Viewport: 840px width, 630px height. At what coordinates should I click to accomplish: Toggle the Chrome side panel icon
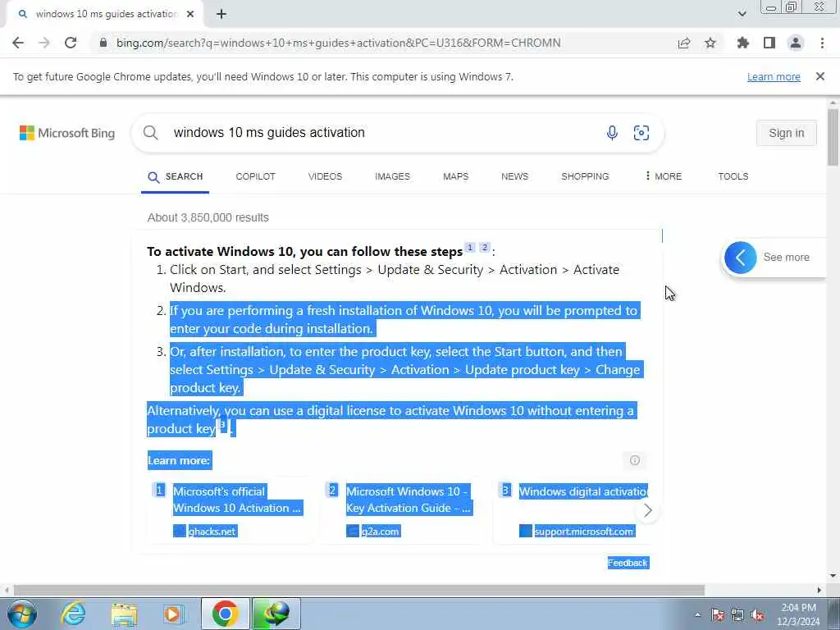pyautogui.click(x=769, y=43)
